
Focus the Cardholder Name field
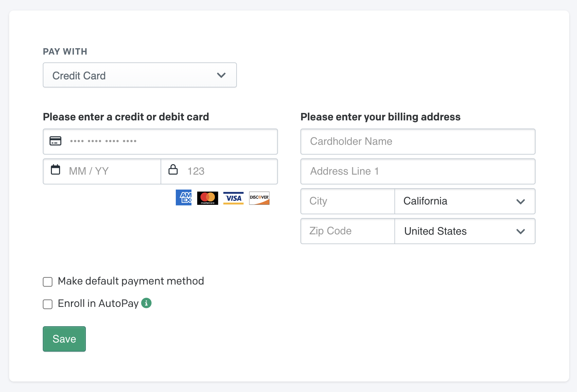tap(418, 141)
